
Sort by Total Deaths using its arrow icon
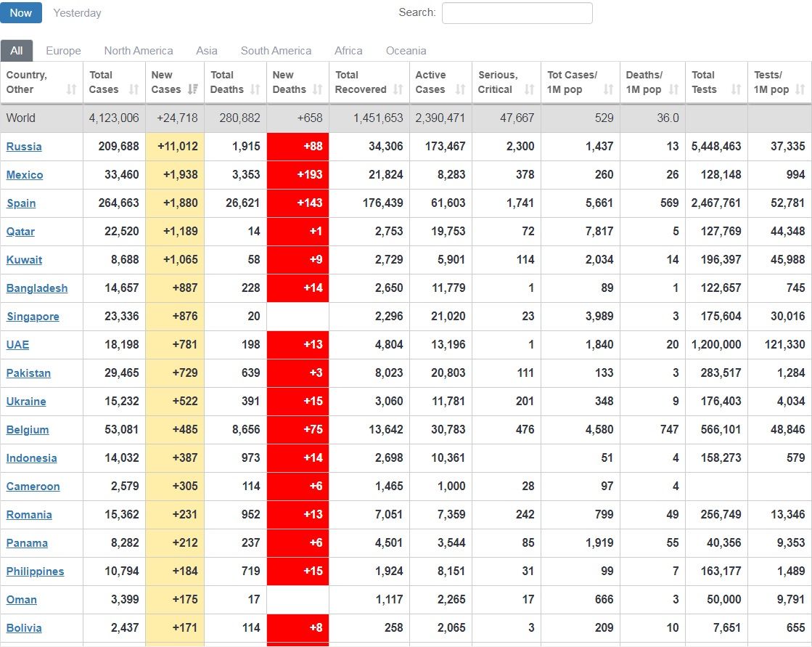click(255, 89)
